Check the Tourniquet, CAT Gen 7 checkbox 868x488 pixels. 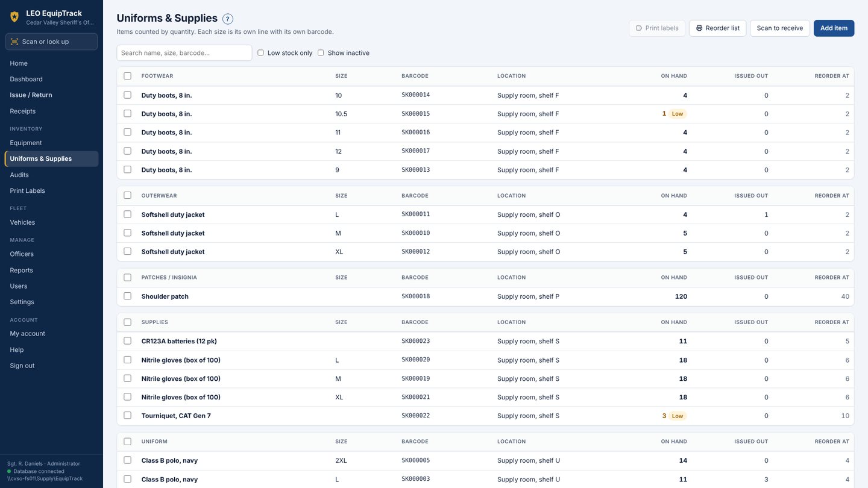pos(127,415)
